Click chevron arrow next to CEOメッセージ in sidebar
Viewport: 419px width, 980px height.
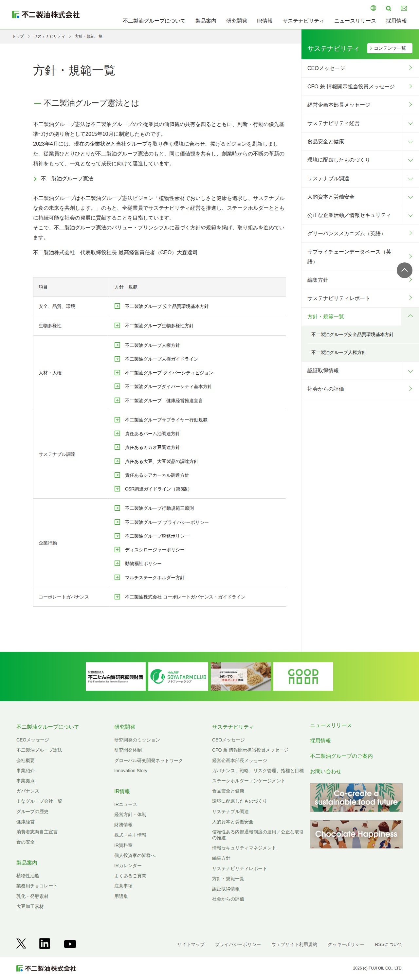(410, 68)
